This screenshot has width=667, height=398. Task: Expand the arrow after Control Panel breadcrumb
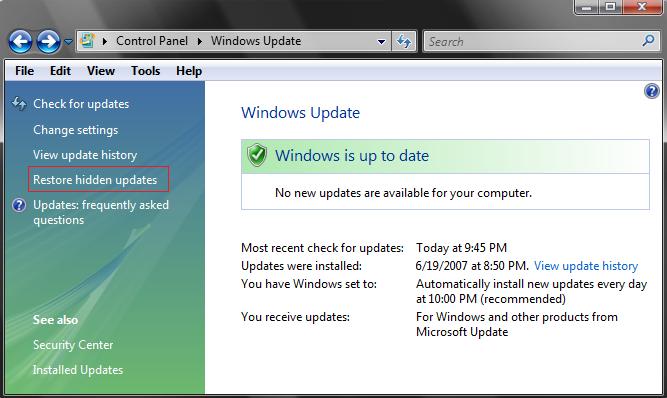pos(200,41)
